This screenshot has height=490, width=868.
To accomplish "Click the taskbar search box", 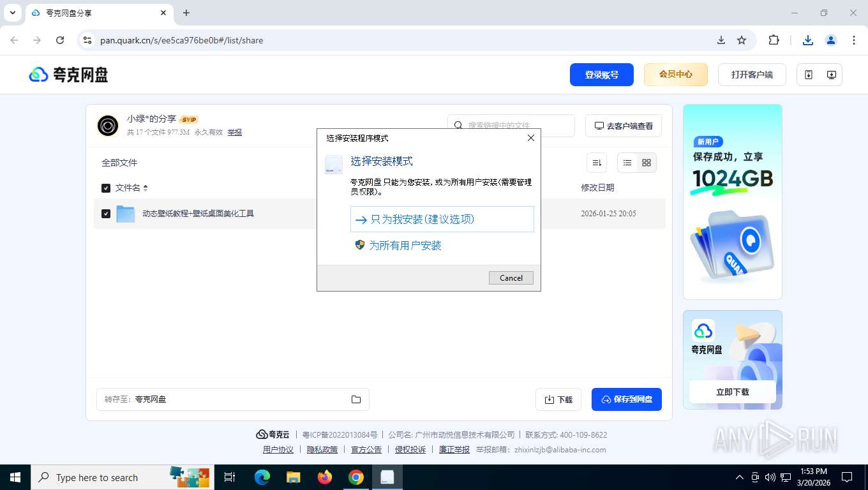I will tap(123, 477).
